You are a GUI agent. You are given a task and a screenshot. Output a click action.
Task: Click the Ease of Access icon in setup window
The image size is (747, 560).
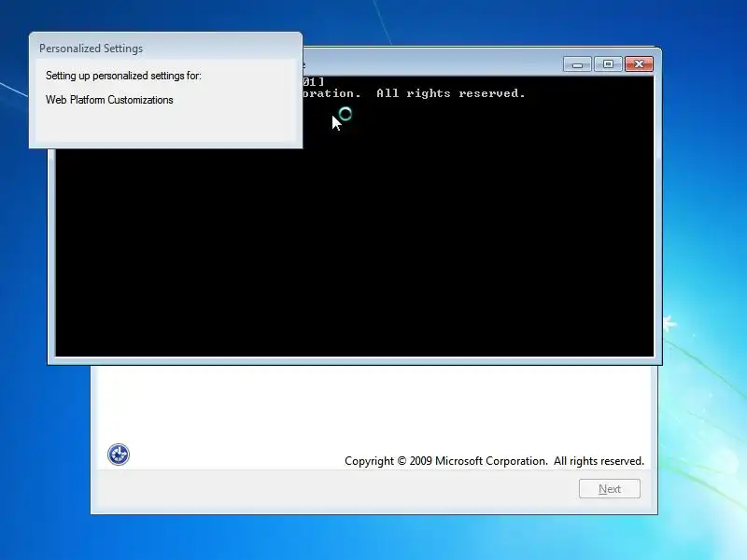[x=119, y=455]
